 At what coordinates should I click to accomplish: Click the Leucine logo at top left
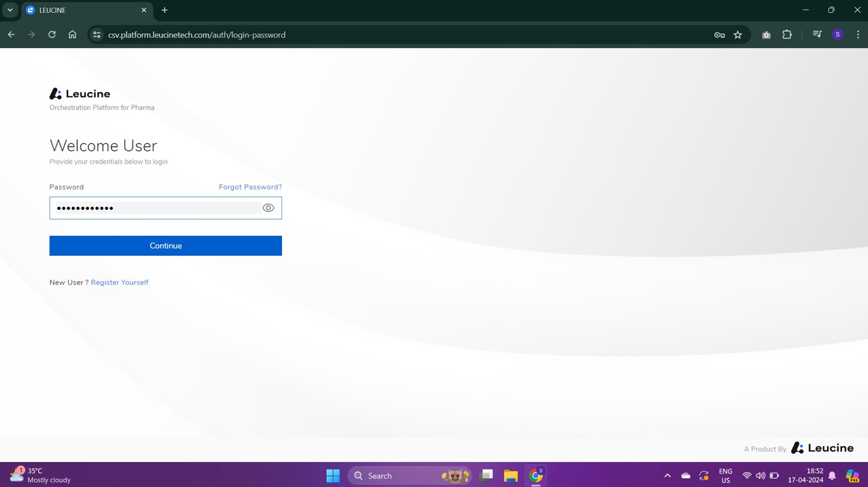pyautogui.click(x=80, y=94)
